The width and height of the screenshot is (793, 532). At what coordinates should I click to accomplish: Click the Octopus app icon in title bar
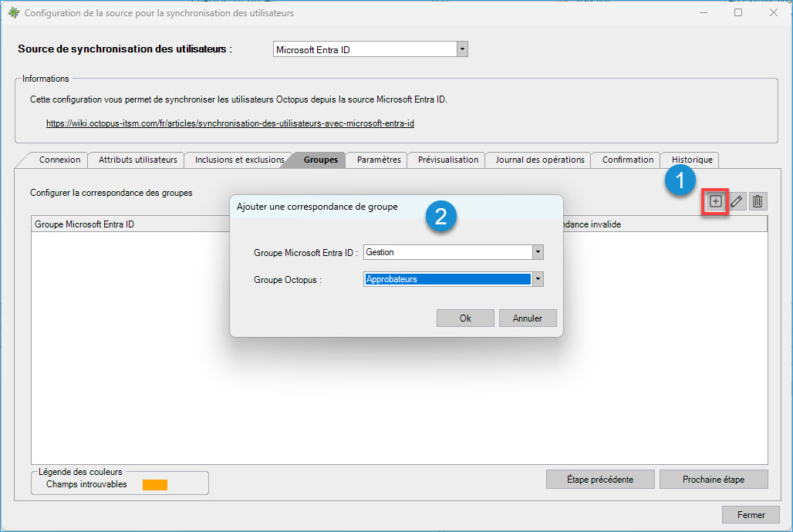pyautogui.click(x=13, y=13)
